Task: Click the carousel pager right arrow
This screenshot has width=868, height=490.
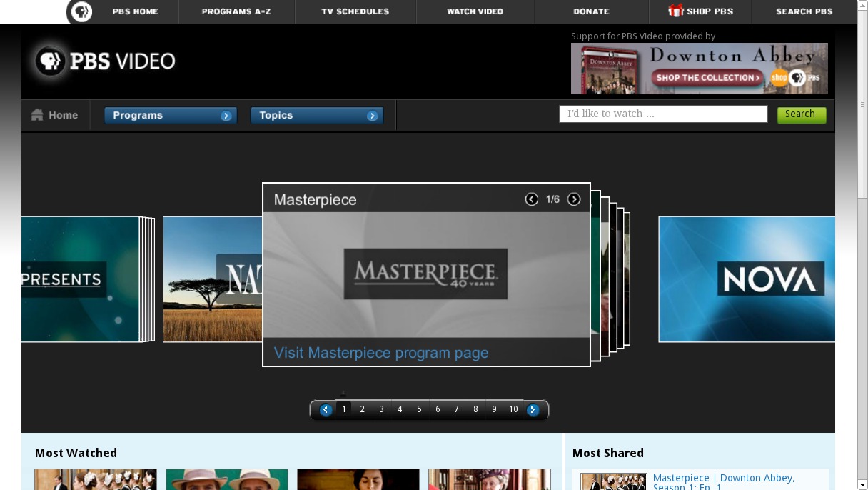Action: coord(533,410)
